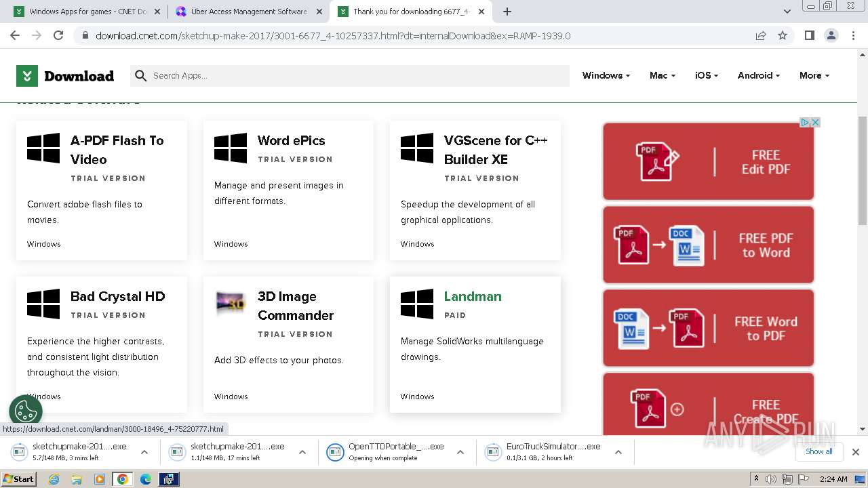Close the Über Access Management tab
The width and height of the screenshot is (868, 488).
[x=319, y=12]
